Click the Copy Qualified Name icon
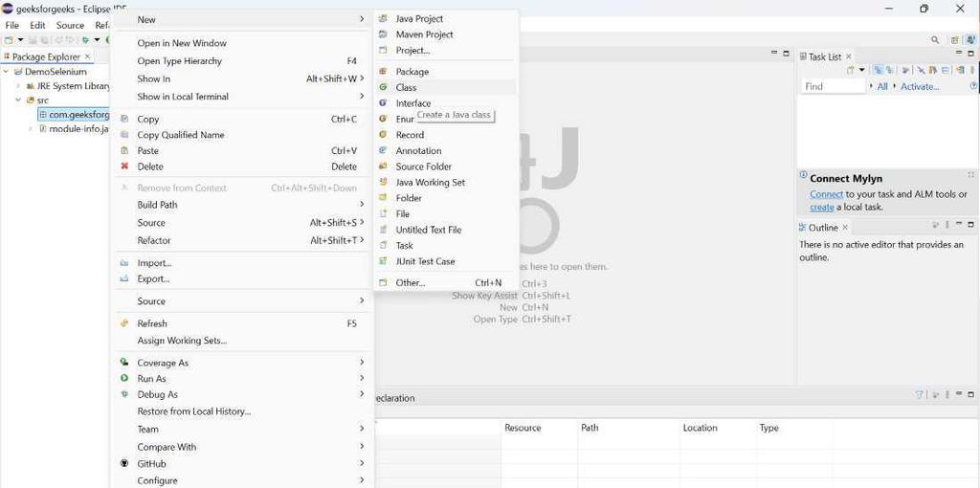Viewport: 980px width, 488px height. [x=124, y=135]
